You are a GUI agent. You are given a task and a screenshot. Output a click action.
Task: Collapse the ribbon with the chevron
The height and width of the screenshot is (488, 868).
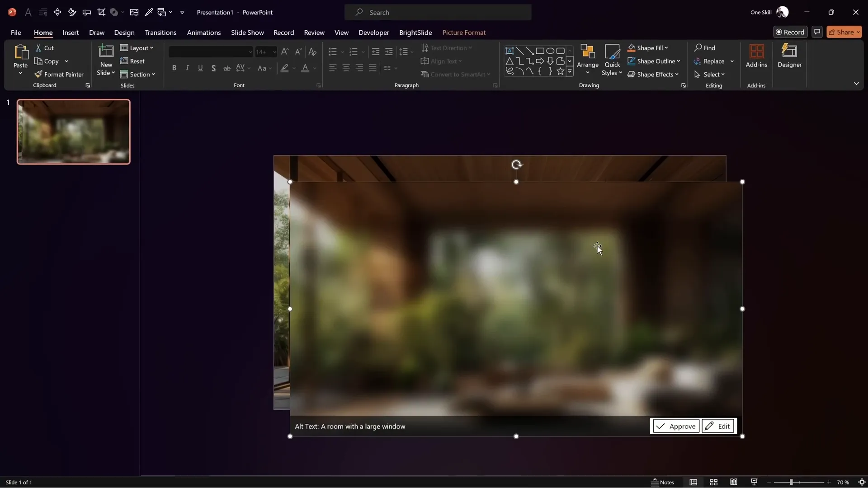coord(856,84)
